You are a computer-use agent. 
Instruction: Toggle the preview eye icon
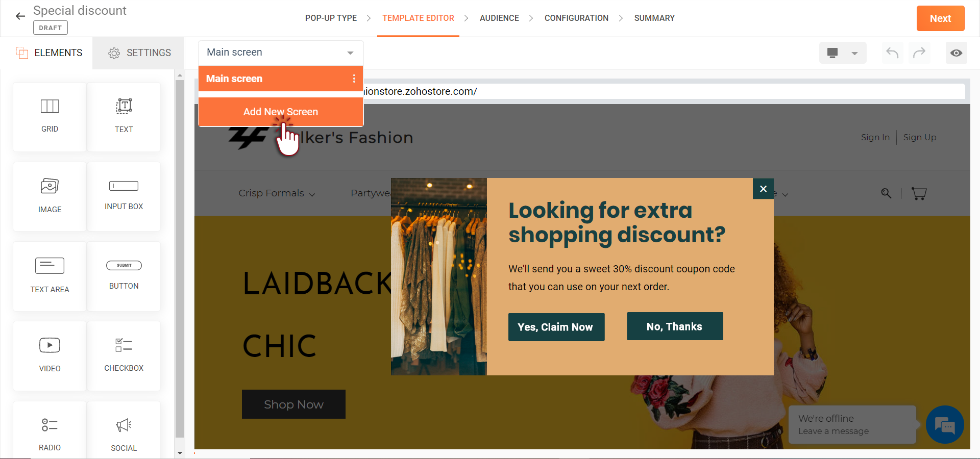(957, 53)
